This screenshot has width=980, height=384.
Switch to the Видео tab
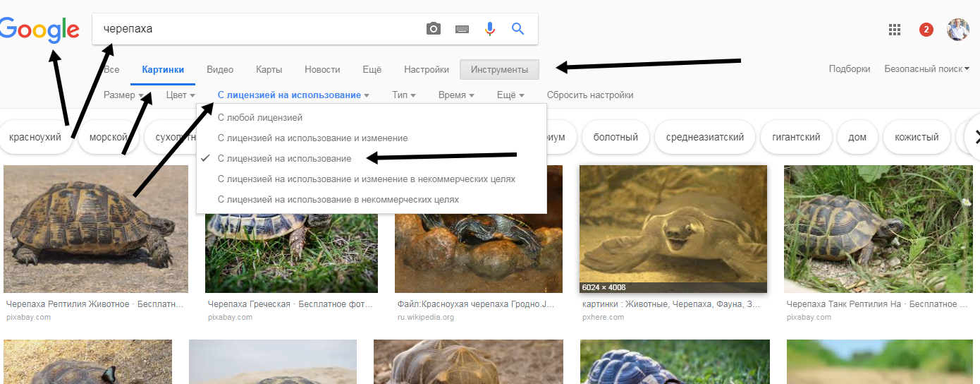click(220, 69)
